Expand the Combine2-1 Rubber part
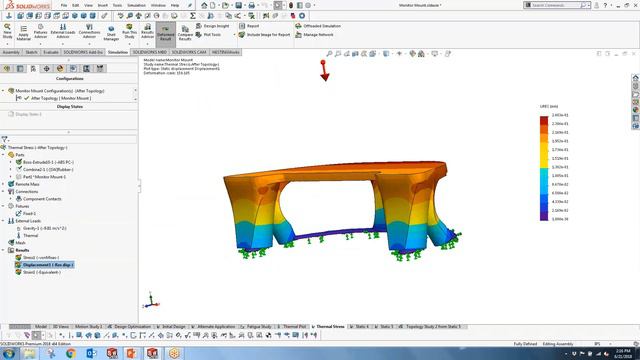The image size is (640, 360). [11, 169]
